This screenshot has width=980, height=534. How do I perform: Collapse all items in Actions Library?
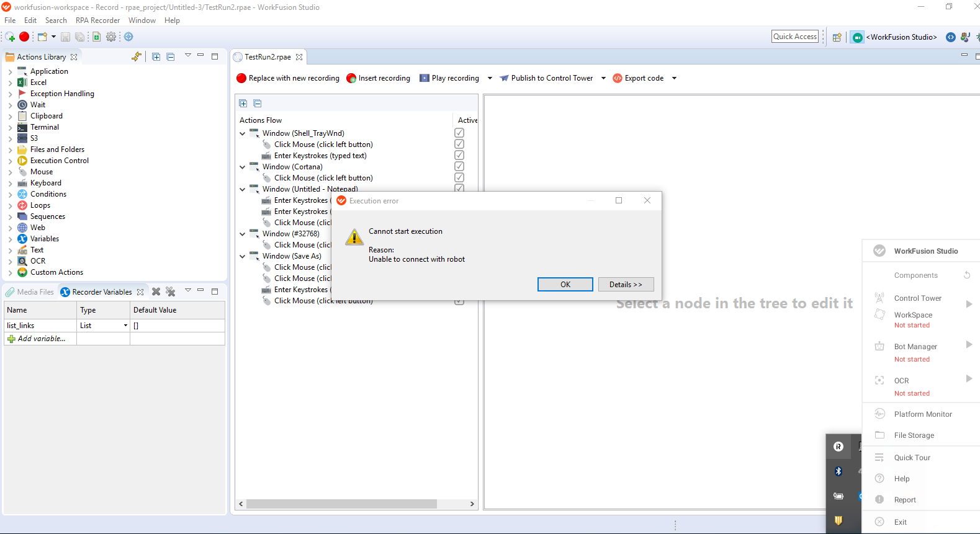[171, 56]
